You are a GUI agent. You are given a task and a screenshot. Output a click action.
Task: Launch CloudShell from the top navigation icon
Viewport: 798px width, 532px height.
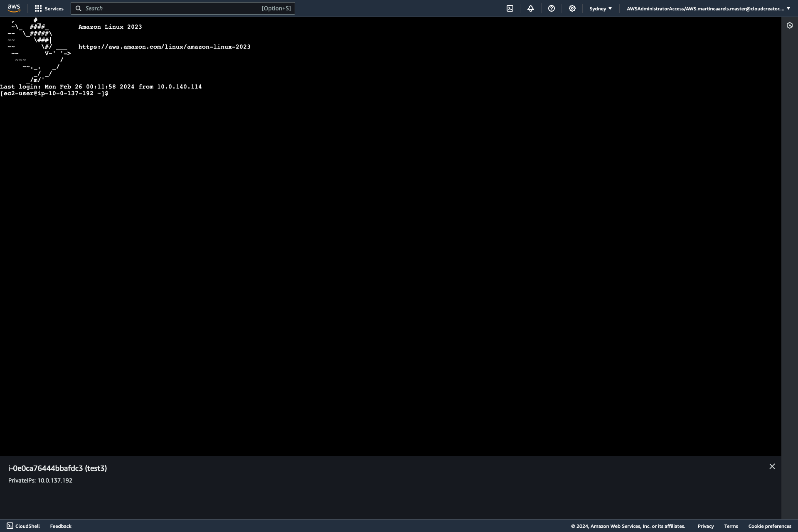tap(510, 8)
